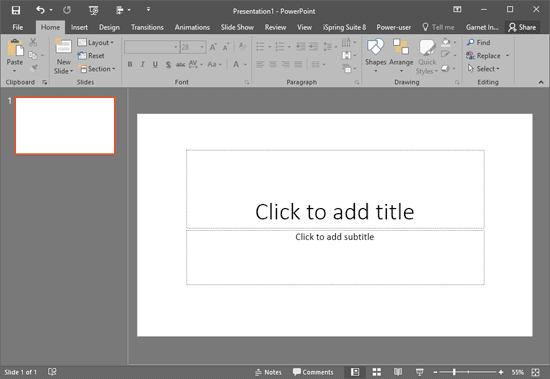Clear all formatting icon
This screenshot has width=550, height=379.
[242, 46]
